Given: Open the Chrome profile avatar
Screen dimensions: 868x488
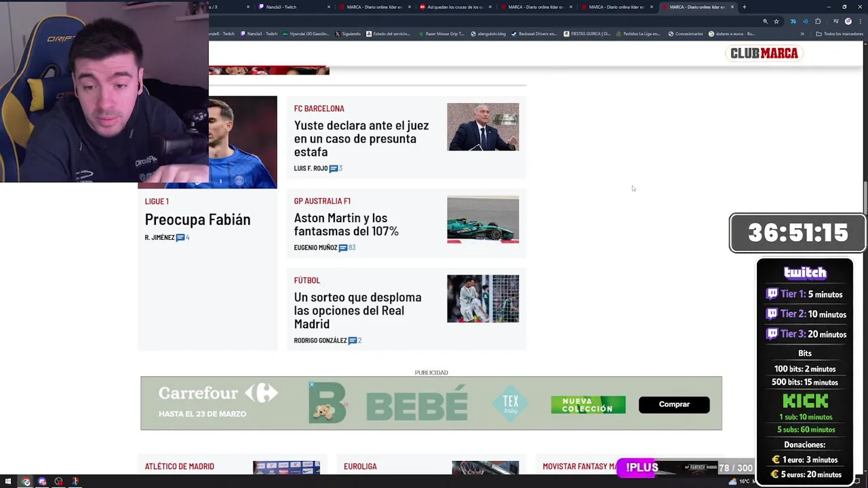Looking at the screenshot, I should tap(848, 21).
